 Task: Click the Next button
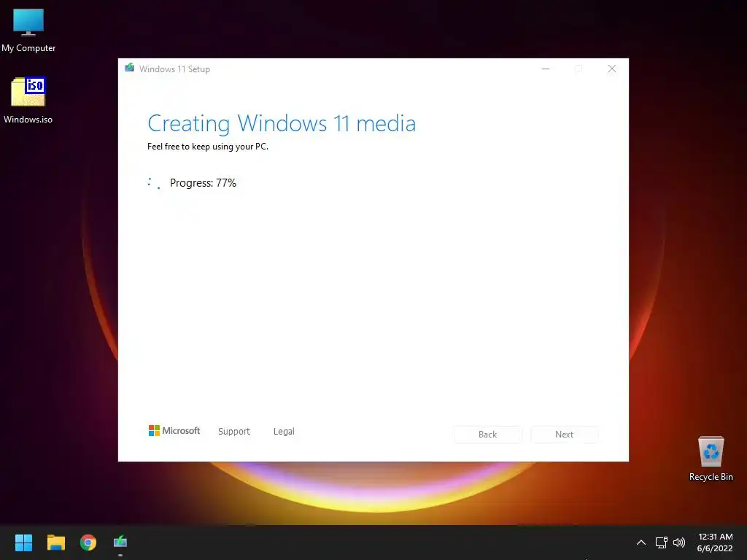tap(564, 435)
